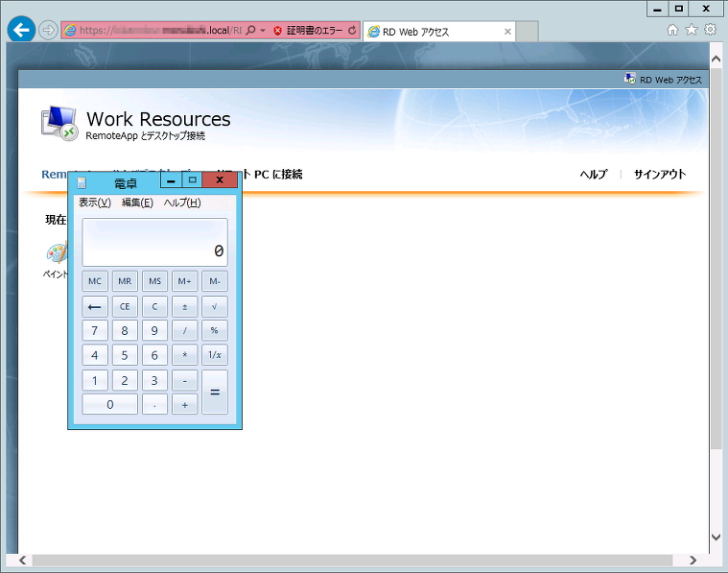Viewport: 728px width, 573px height.
Task: Click the browser Forward arrow button
Action: (48, 30)
